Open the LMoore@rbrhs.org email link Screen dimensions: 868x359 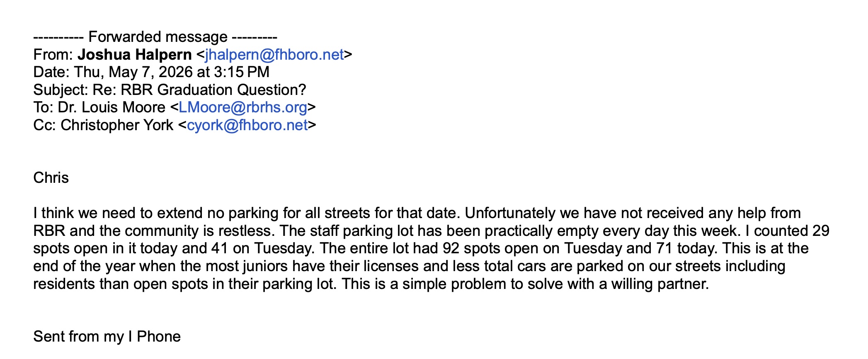[x=243, y=107]
